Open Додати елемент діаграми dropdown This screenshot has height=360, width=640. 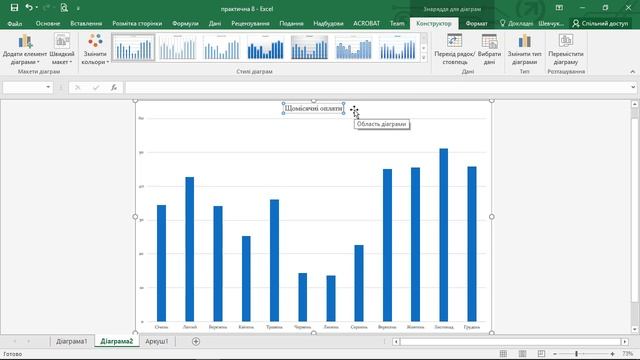tap(25, 50)
